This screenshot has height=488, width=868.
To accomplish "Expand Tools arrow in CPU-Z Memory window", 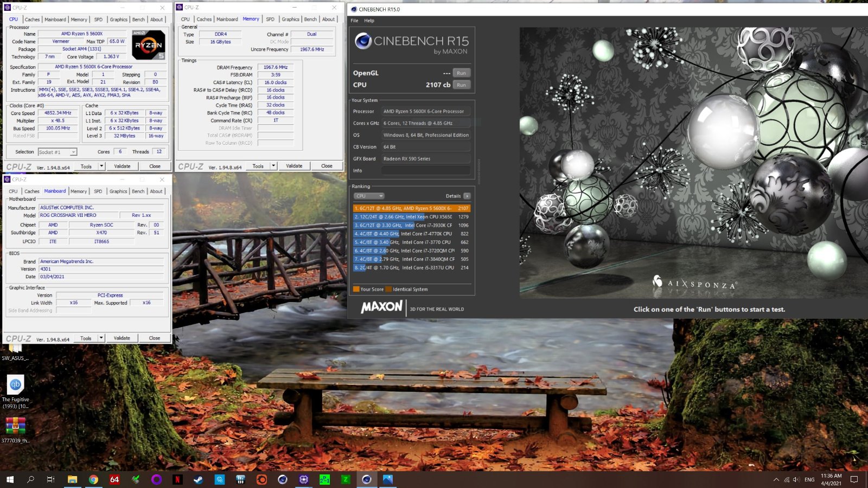I will pos(273,166).
